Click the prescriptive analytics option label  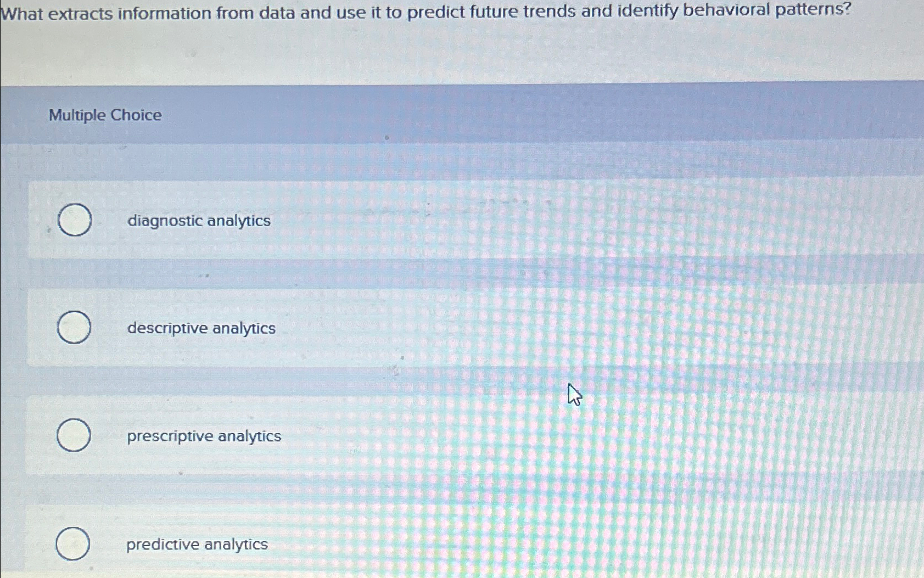[x=204, y=436]
